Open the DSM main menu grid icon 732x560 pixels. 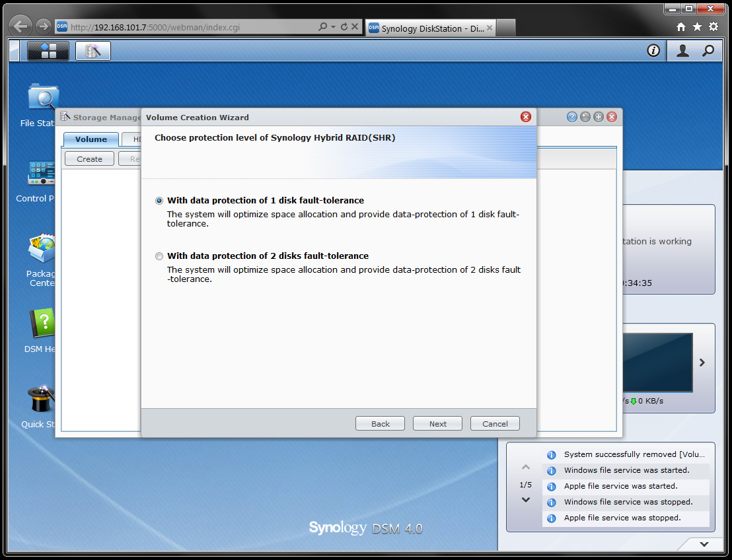click(48, 51)
